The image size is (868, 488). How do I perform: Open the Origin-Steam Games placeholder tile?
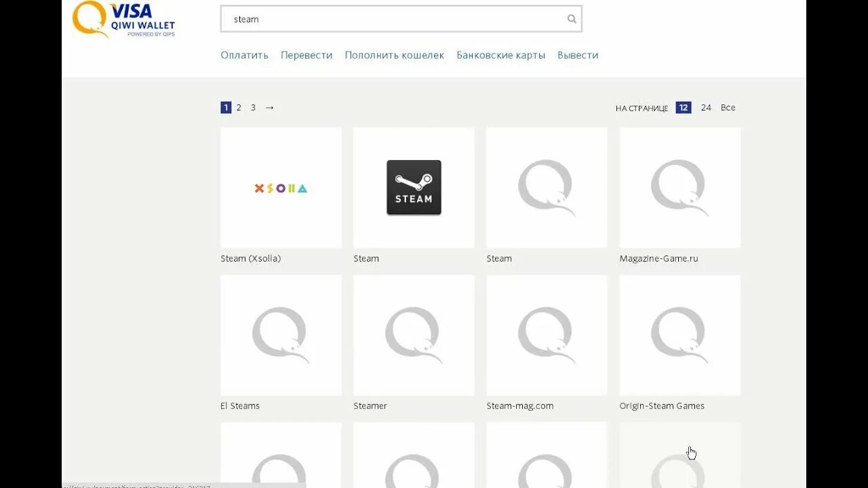[x=679, y=335]
